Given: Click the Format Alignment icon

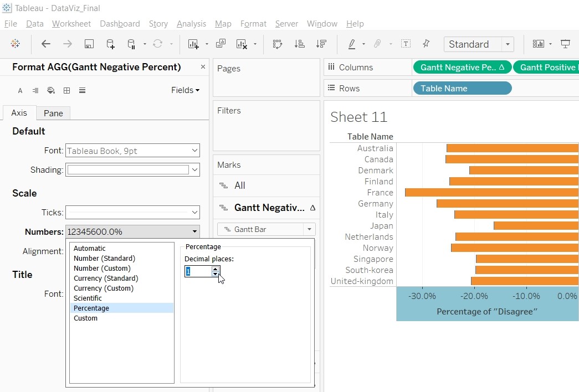Looking at the screenshot, I should click(35, 90).
